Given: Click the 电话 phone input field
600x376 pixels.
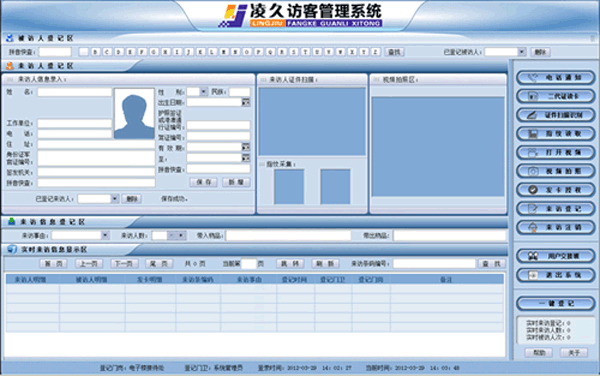Looking at the screenshot, I should tap(75, 134).
